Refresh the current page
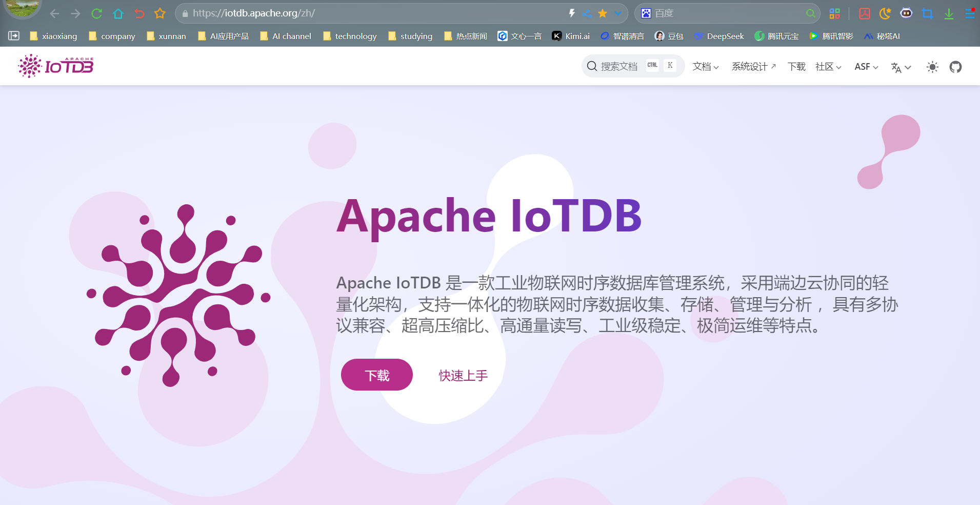This screenshot has height=505, width=980. (x=96, y=13)
